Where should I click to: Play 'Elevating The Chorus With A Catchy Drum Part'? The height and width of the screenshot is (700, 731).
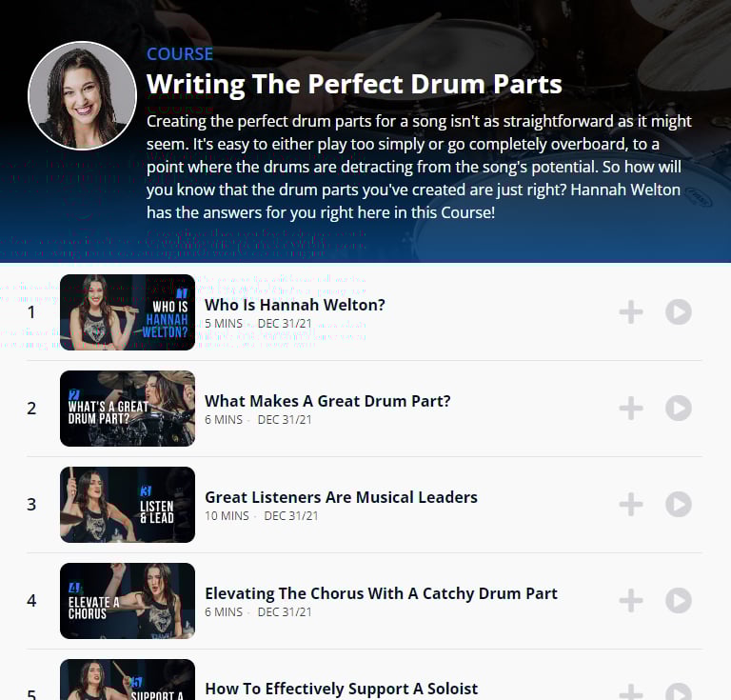coord(679,600)
